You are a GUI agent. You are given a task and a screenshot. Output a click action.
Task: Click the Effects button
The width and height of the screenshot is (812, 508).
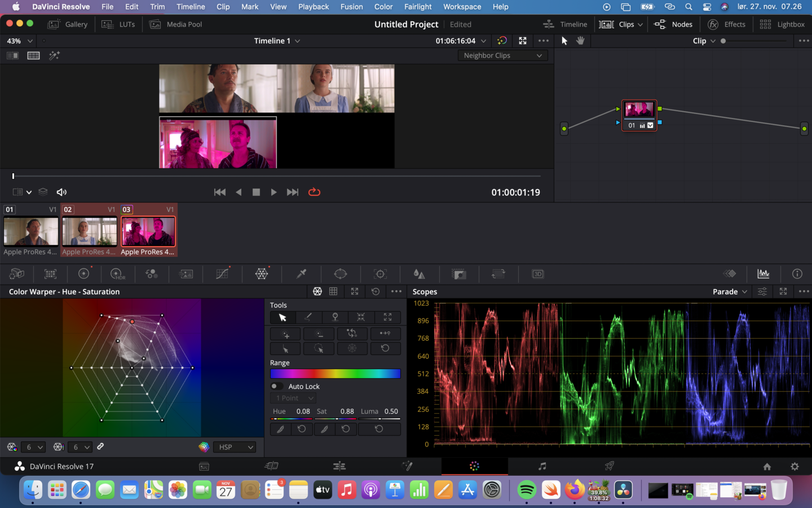coord(727,24)
